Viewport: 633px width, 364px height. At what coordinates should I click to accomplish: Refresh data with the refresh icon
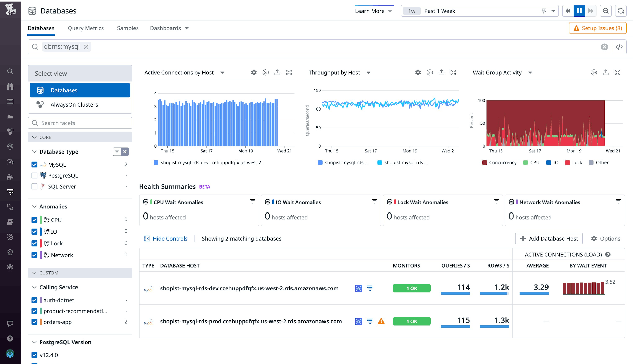pyautogui.click(x=621, y=11)
